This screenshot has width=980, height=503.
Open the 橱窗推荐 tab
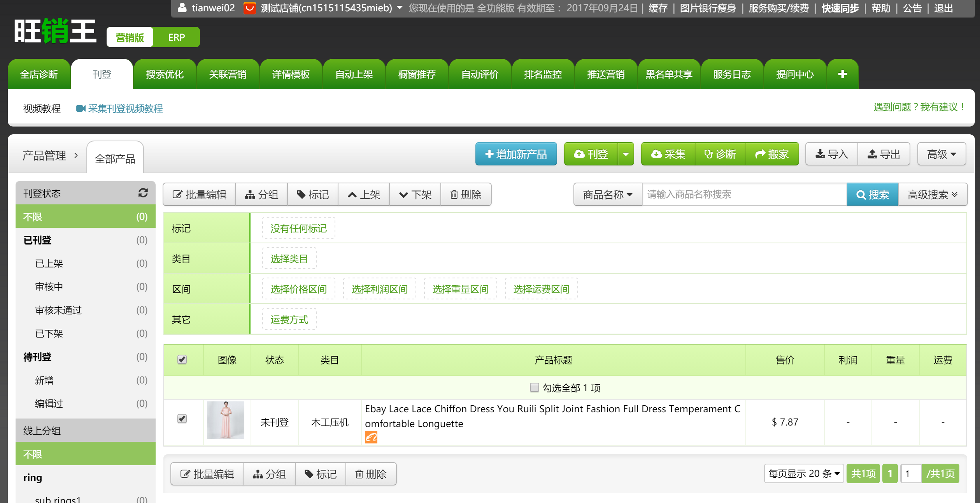[417, 74]
